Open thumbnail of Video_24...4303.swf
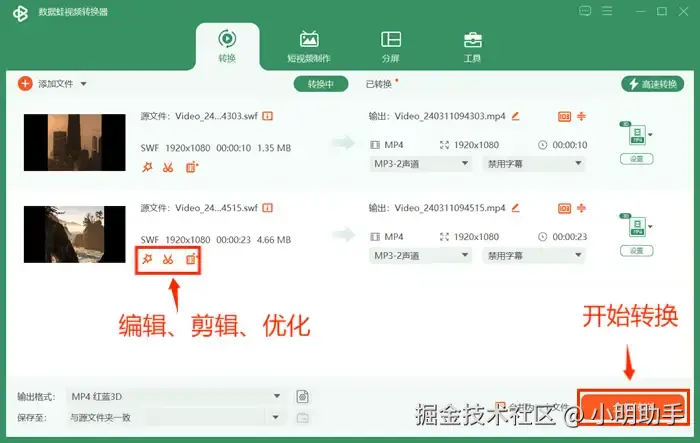 pyautogui.click(x=75, y=142)
